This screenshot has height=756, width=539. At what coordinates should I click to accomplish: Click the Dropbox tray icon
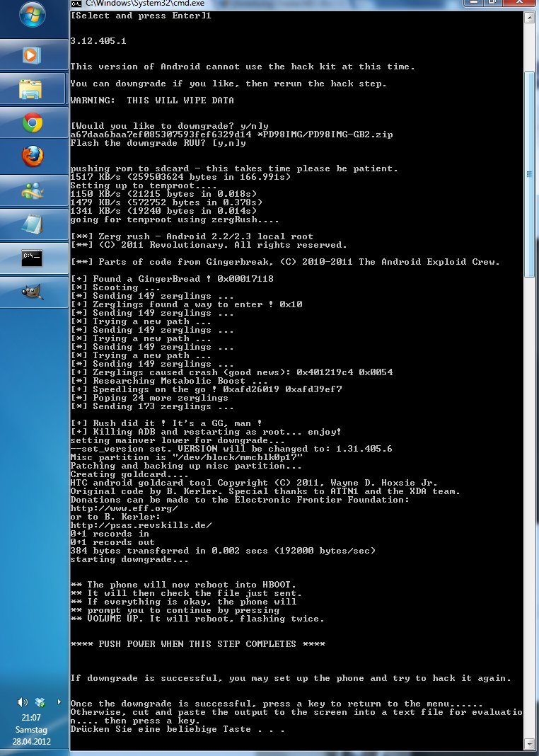(x=40, y=702)
